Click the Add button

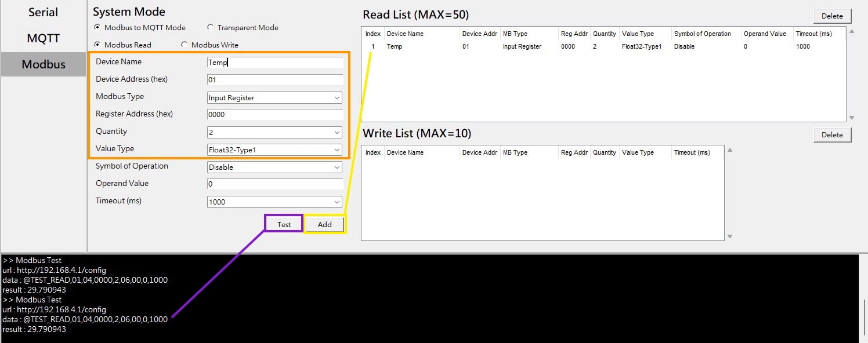point(325,224)
